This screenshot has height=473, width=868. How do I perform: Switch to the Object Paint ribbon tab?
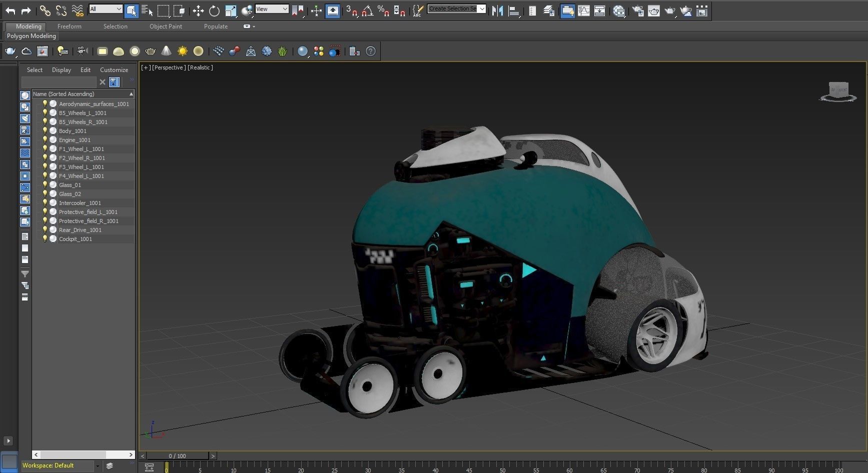(x=166, y=26)
